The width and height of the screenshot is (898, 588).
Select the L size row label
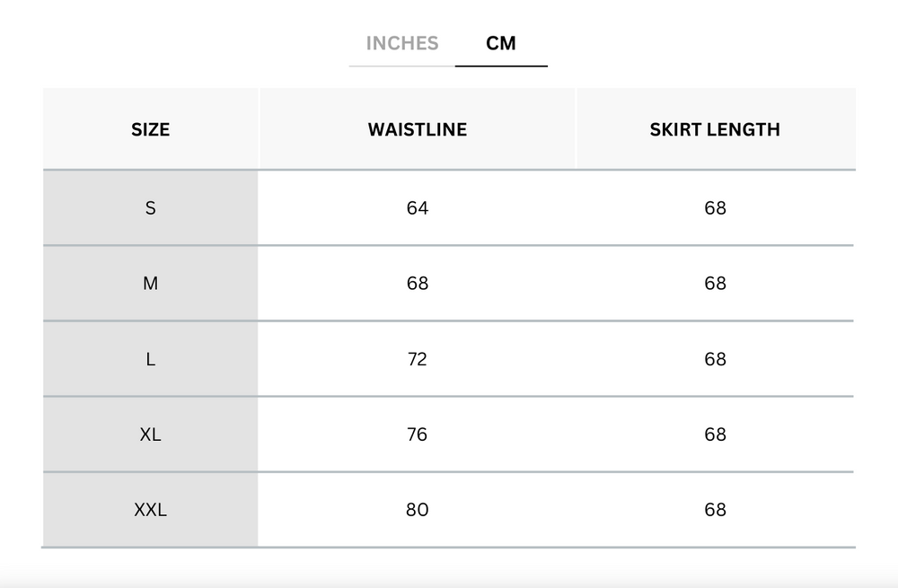(x=151, y=359)
